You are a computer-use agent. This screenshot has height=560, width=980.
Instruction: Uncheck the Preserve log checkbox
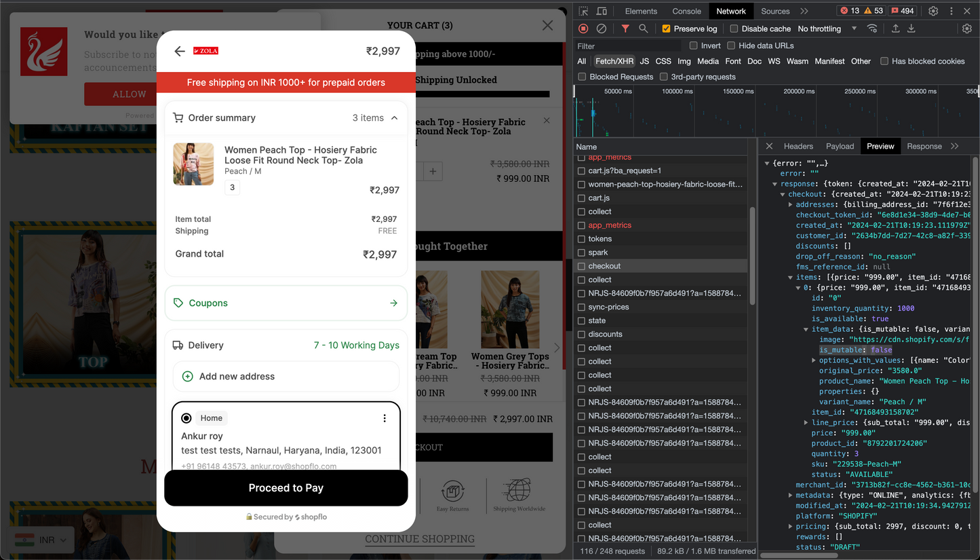pyautogui.click(x=666, y=29)
